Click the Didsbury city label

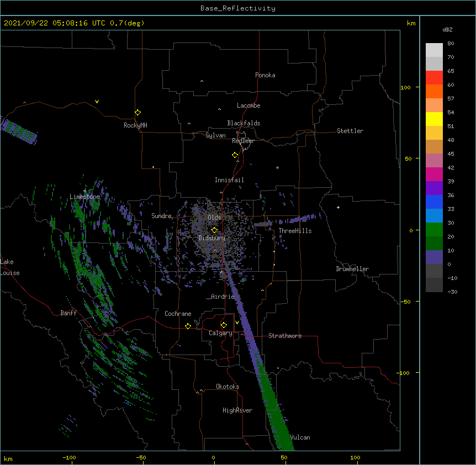212,238
